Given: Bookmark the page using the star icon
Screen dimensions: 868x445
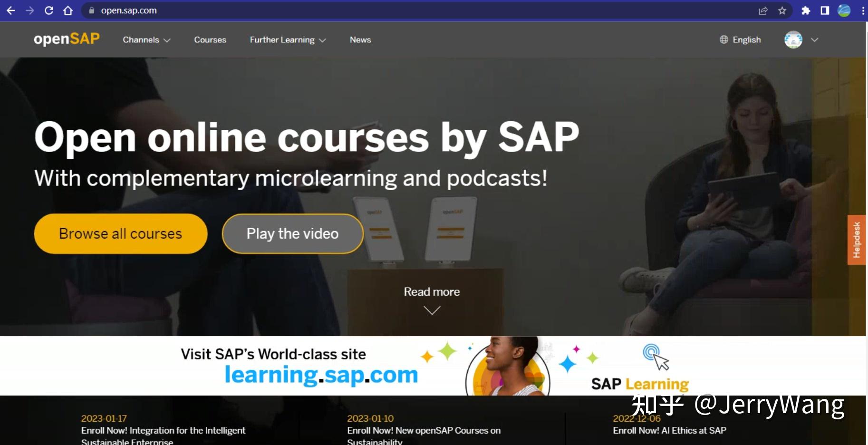Looking at the screenshot, I should pos(782,10).
